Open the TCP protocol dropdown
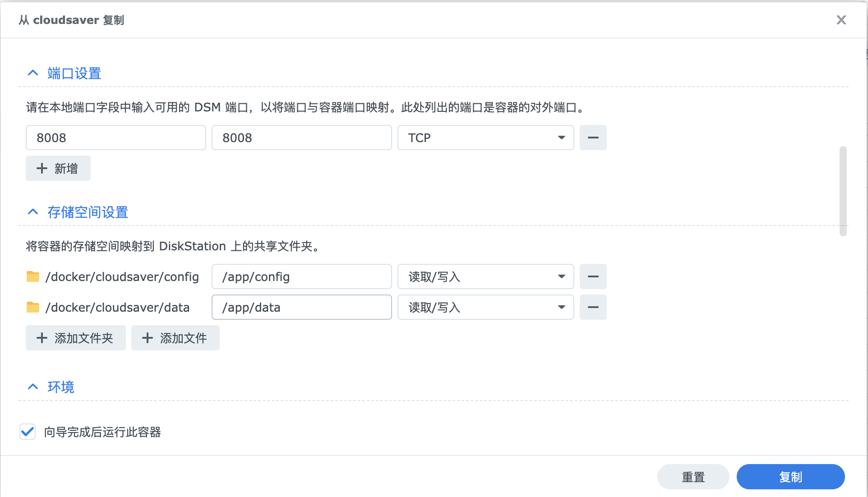The image size is (868, 497). point(485,138)
